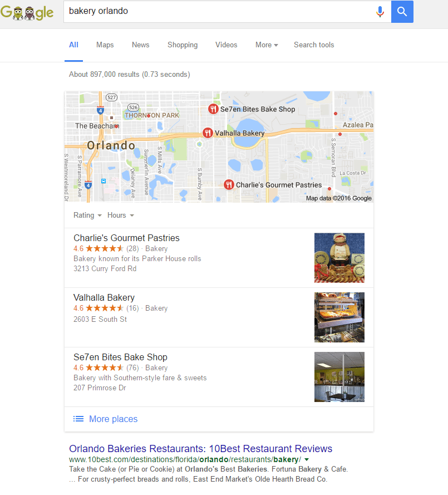Expand the More search categories menu

[x=267, y=45]
